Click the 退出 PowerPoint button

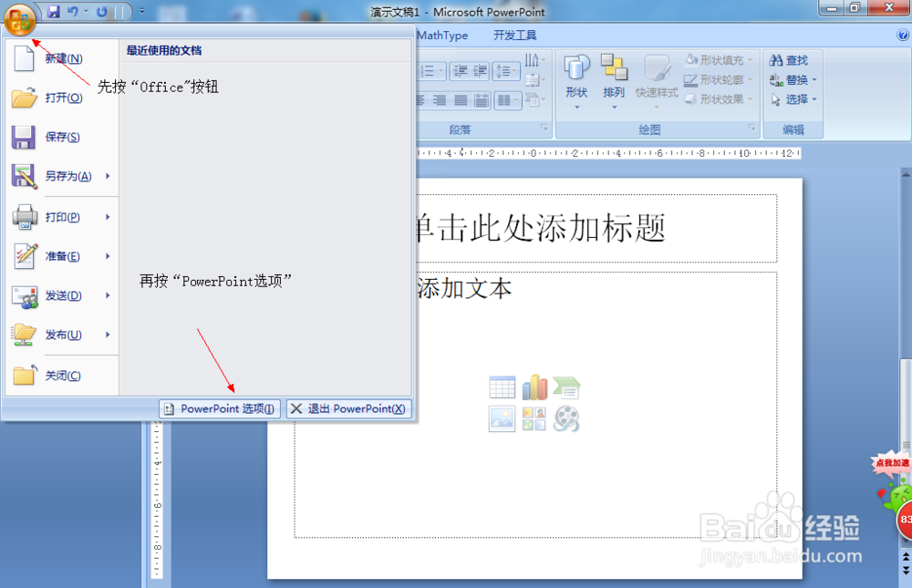point(349,409)
